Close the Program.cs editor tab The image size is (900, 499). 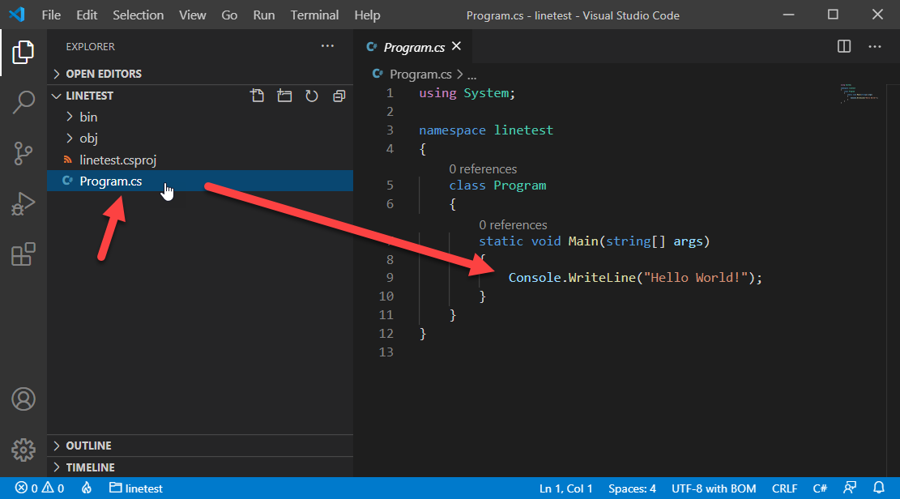coord(457,47)
